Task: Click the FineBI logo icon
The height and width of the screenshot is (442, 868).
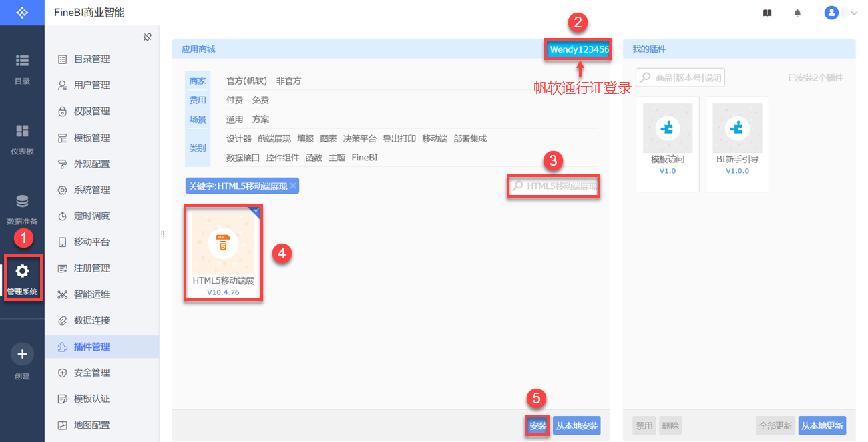Action: [22, 13]
